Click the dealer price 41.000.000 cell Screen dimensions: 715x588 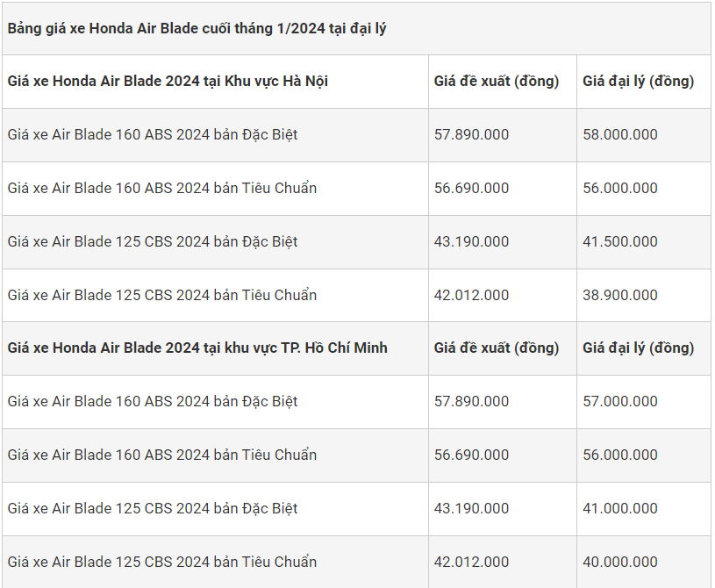pyautogui.click(x=620, y=508)
